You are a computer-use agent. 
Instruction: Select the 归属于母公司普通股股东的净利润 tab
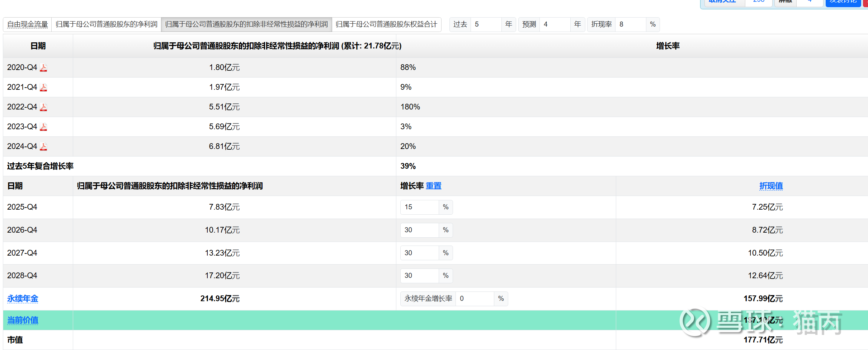(x=106, y=24)
